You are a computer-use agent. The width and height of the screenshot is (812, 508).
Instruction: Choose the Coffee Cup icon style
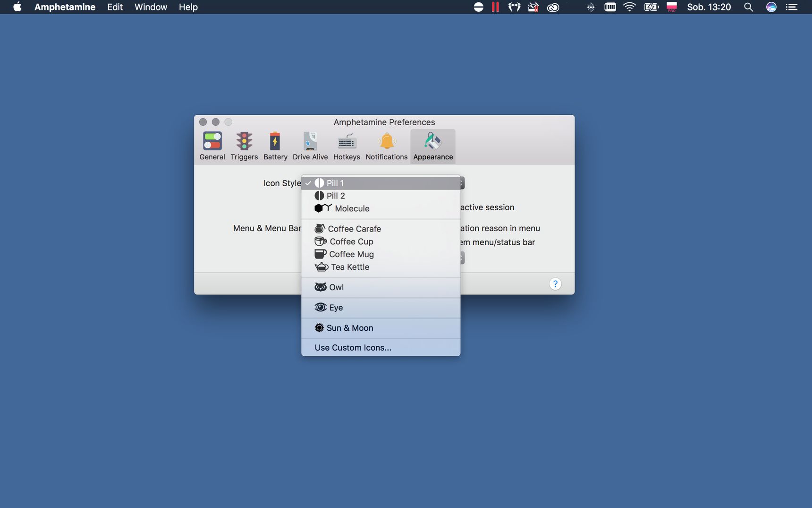tap(381, 241)
